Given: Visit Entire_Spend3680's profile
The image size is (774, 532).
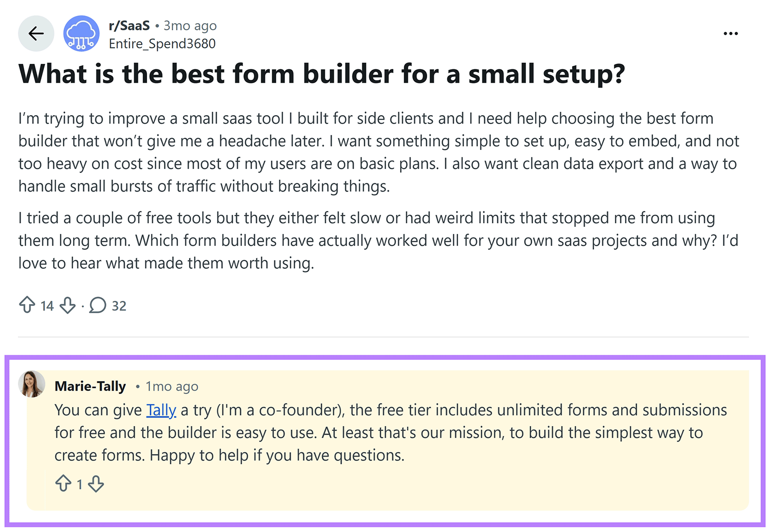Looking at the screenshot, I should 163,44.
